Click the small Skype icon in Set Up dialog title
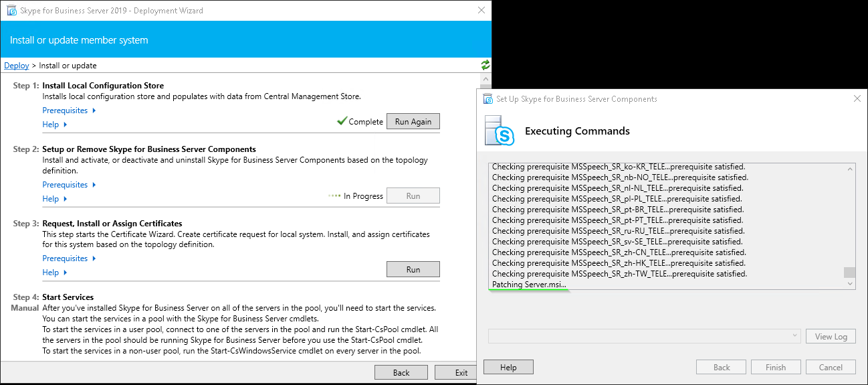 488,99
